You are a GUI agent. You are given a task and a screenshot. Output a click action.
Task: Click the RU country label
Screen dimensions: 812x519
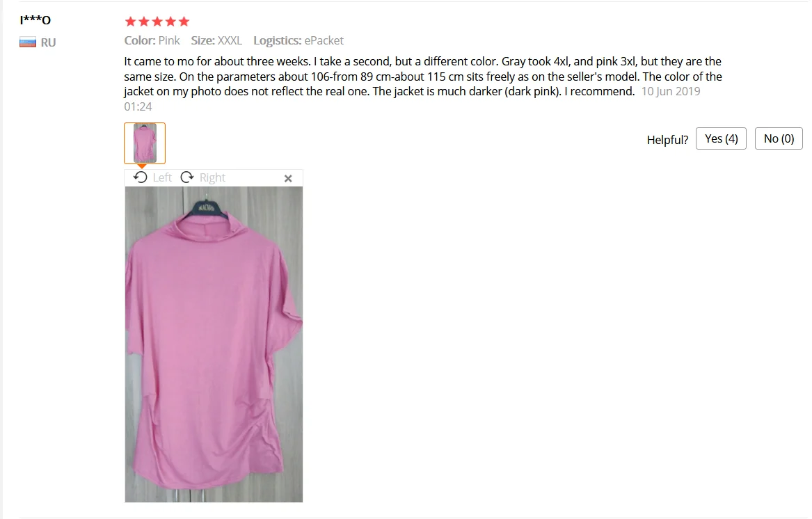pyautogui.click(x=48, y=42)
